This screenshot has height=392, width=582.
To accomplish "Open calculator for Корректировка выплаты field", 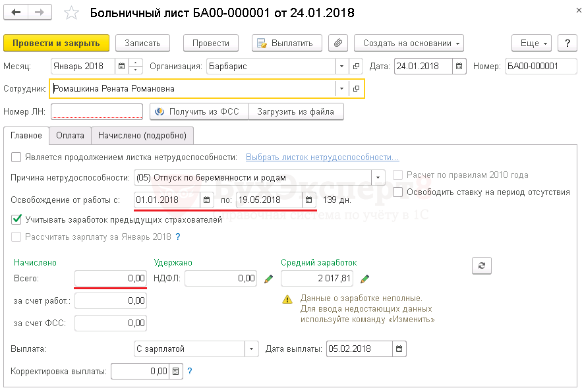I will (176, 371).
